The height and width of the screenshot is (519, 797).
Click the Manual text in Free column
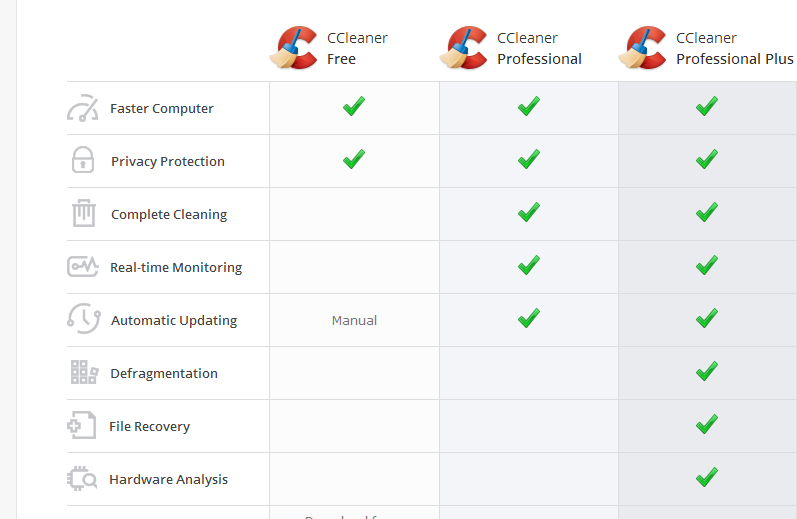tap(354, 320)
